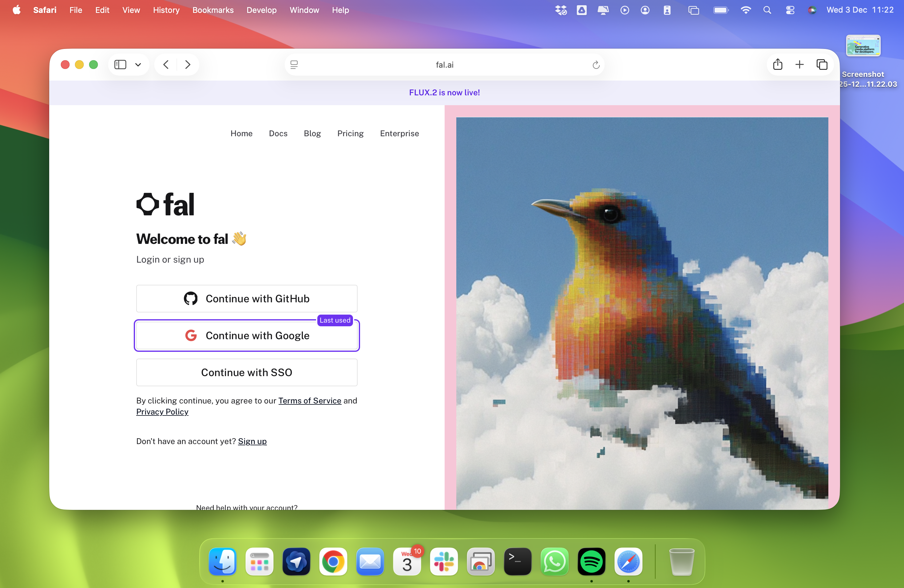The height and width of the screenshot is (588, 904).
Task: Open the Terms of Service link
Action: point(310,400)
